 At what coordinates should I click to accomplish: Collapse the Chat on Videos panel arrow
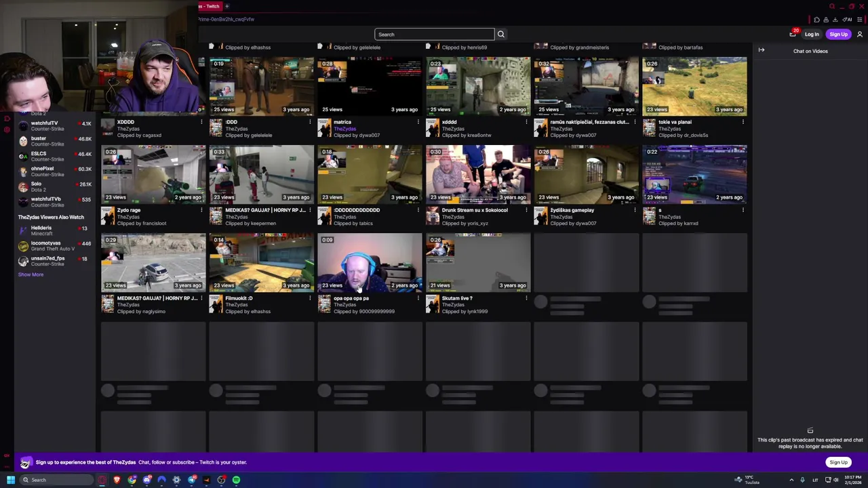pos(762,50)
